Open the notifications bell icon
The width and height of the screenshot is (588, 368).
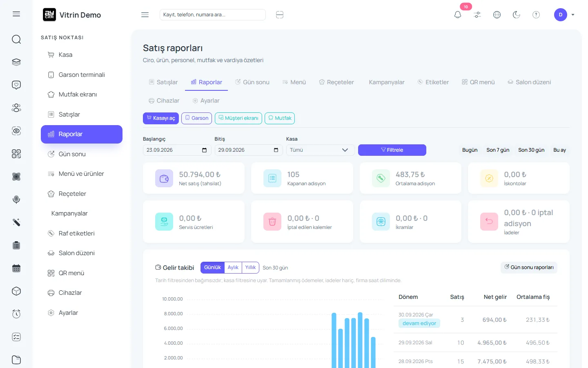pyautogui.click(x=458, y=15)
